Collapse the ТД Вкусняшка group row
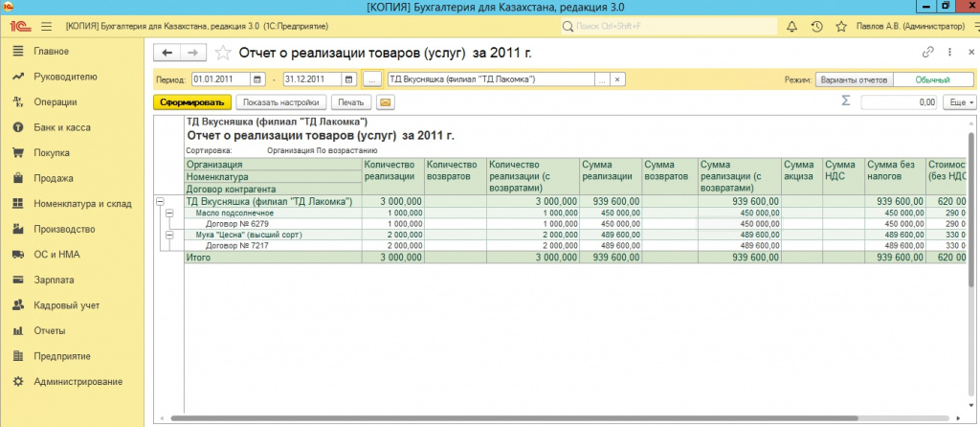 tap(160, 202)
